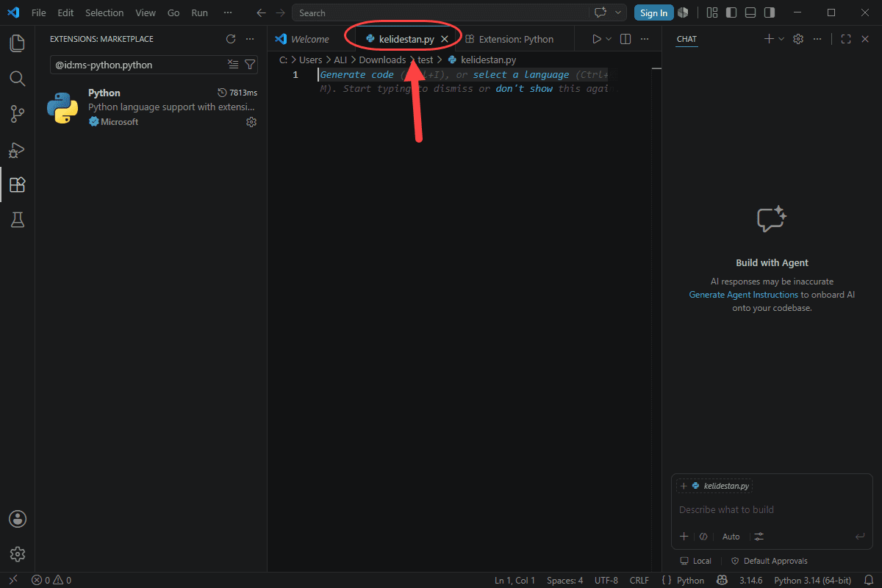882x588 pixels.
Task: Open the Accounts icon in activity bar
Action: (18, 519)
